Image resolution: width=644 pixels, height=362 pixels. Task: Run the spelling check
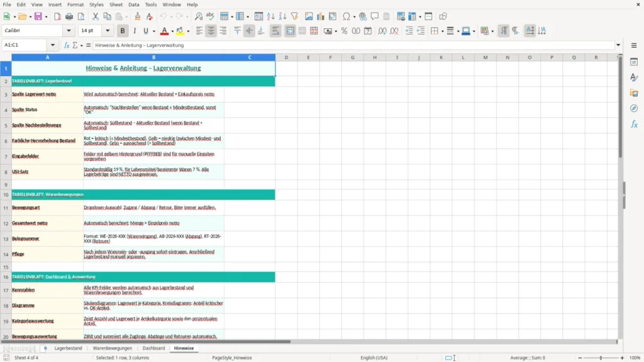pyautogui.click(x=210, y=16)
